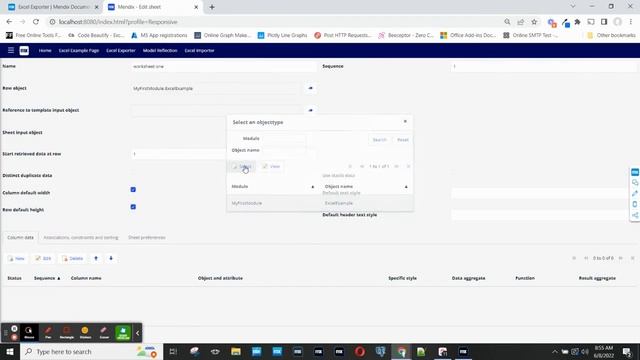
Task: Toggle Row default height checkbox
Action: [x=133, y=207]
